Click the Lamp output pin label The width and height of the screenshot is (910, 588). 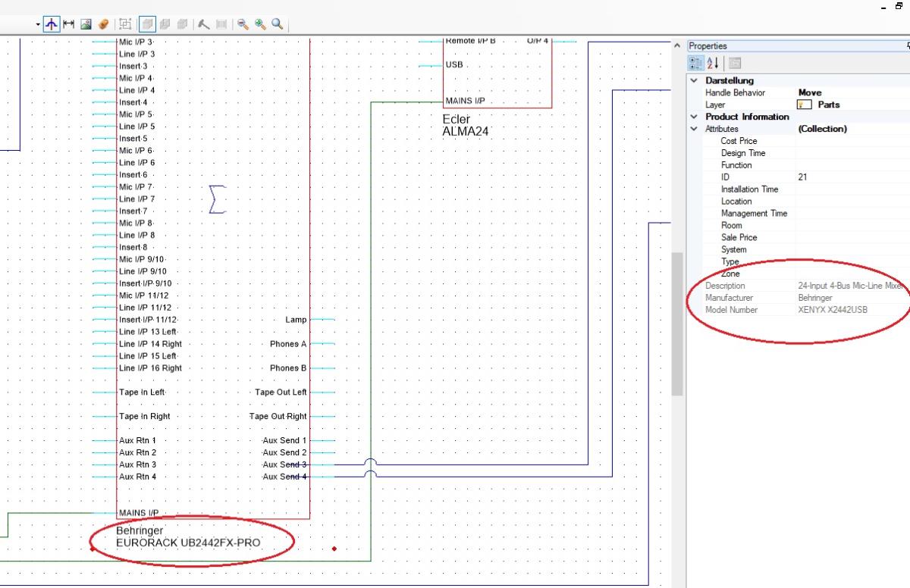tap(296, 320)
